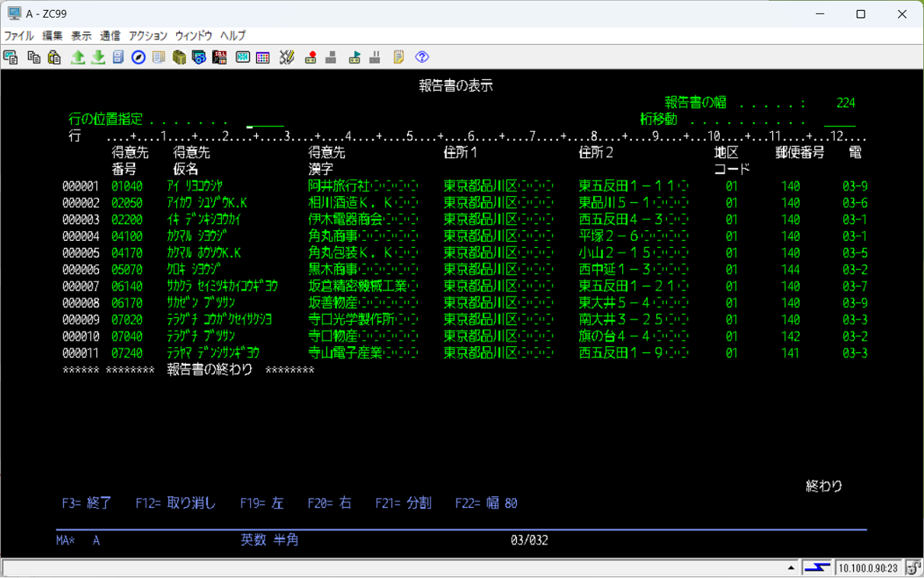
Task: Open the color grid mapping icon
Action: (x=263, y=57)
